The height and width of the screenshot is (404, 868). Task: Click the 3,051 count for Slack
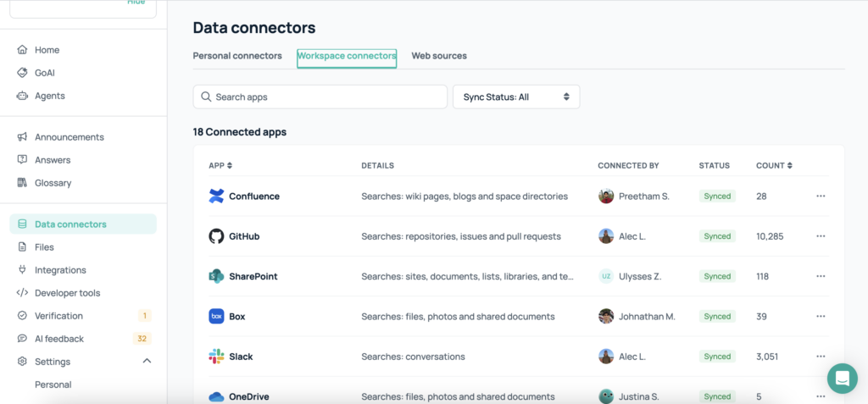point(768,357)
